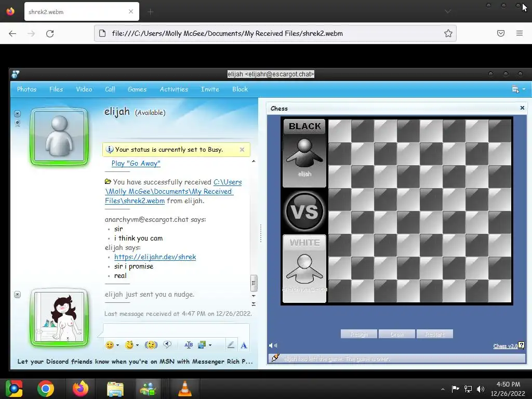
Task: Click the voice clip speech bubble icon
Action: tap(167, 345)
